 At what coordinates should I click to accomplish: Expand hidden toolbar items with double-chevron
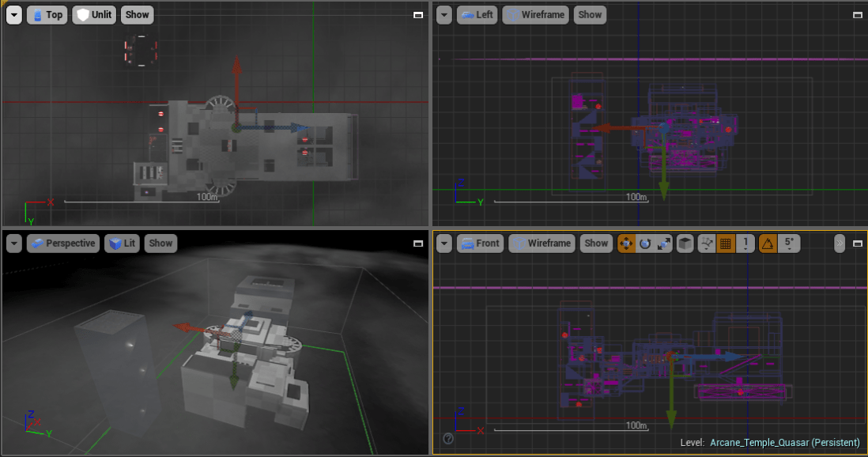coord(839,244)
